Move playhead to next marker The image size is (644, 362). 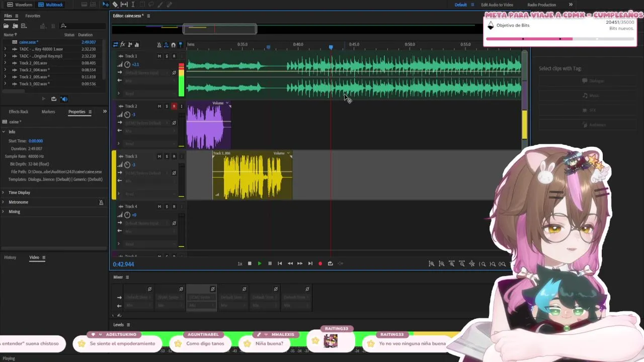(x=310, y=263)
